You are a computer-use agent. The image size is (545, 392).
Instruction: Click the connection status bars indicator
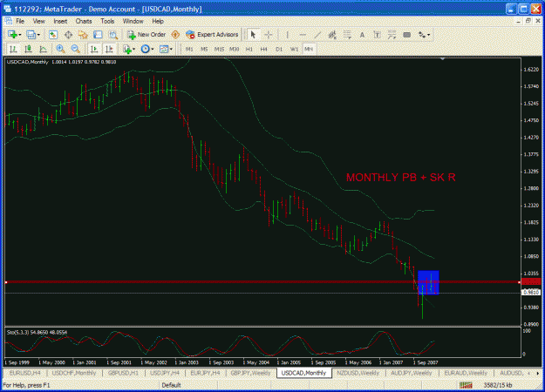click(x=466, y=385)
